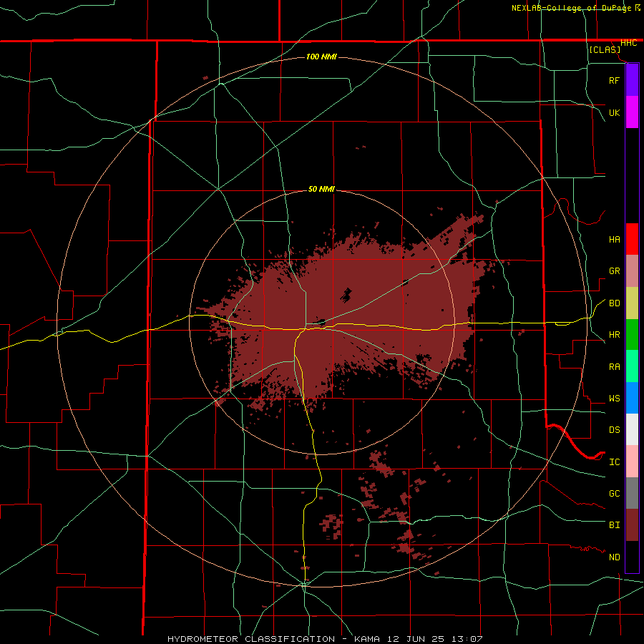Click the HR legend label
Viewport: 644px width, 644px height.
[614, 335]
